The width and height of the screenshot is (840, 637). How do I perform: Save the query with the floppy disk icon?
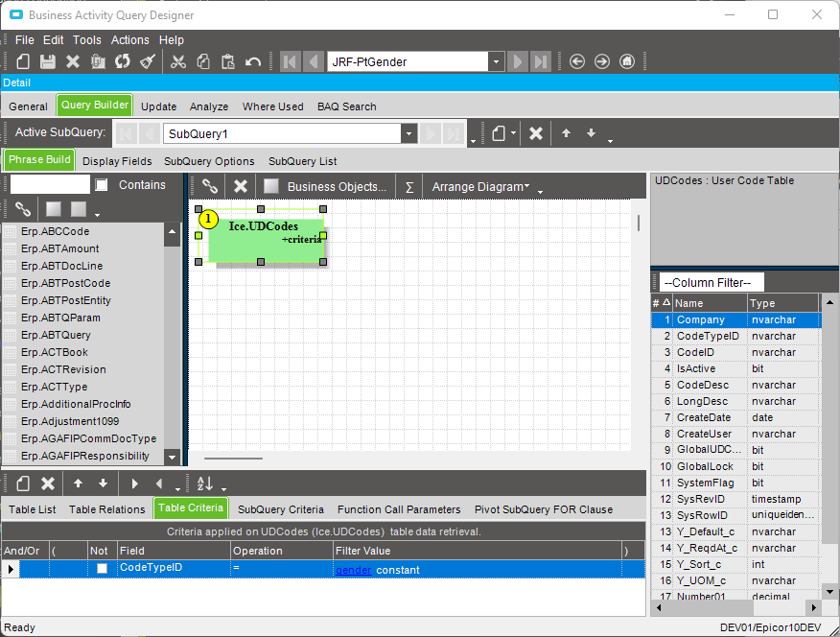[x=48, y=61]
